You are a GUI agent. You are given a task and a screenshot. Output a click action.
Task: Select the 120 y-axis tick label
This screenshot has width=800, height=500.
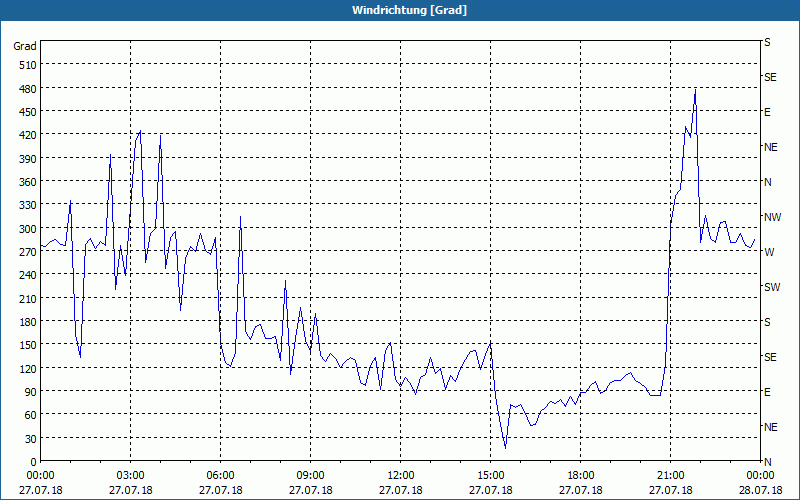[28, 368]
